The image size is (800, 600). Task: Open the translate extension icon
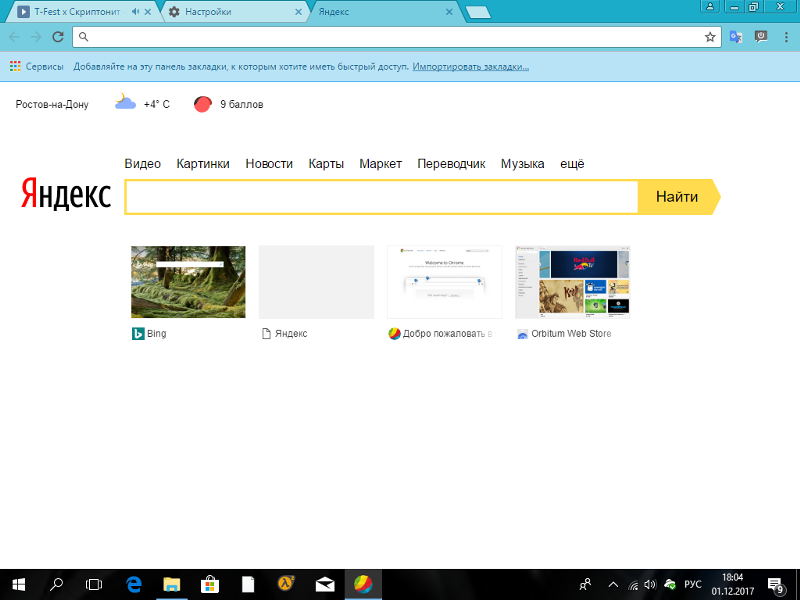[736, 37]
